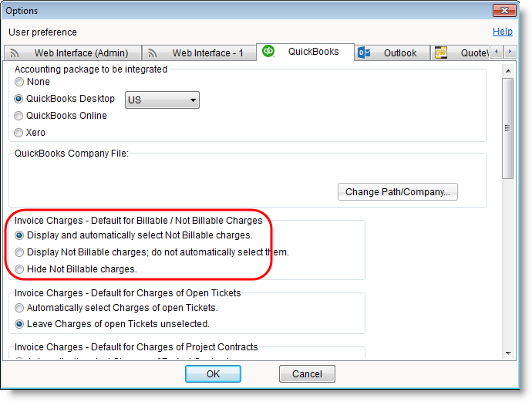Select the None accounting package option
532x402 pixels.
click(x=19, y=82)
